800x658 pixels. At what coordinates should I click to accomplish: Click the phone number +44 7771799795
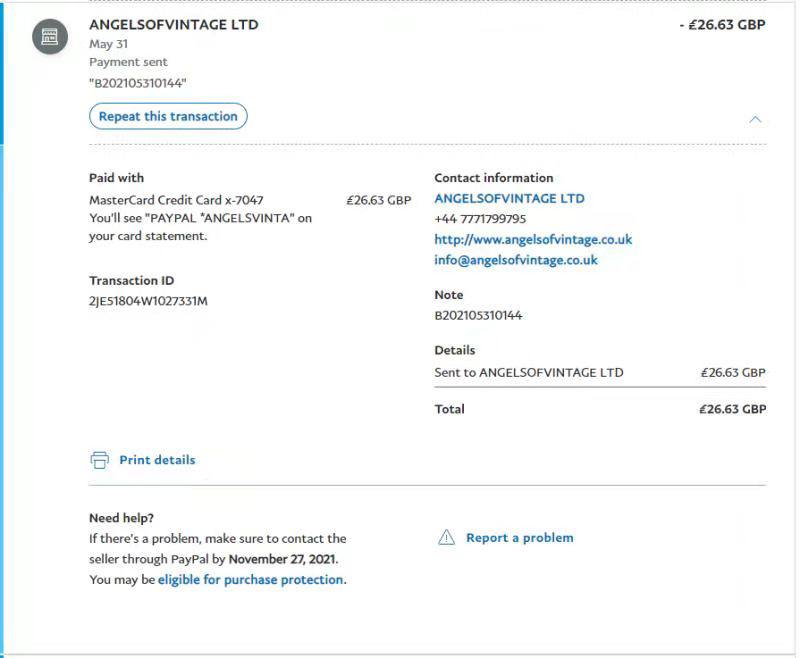pos(480,219)
